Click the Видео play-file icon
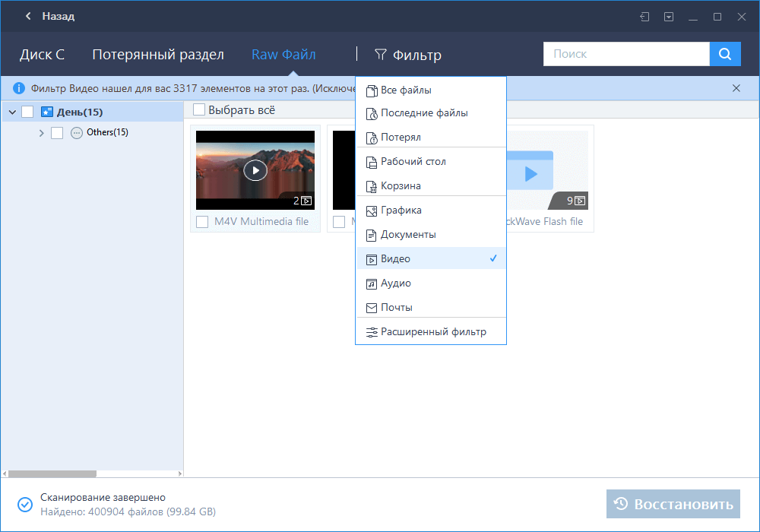Viewport: 760px width, 532px height. tap(372, 260)
